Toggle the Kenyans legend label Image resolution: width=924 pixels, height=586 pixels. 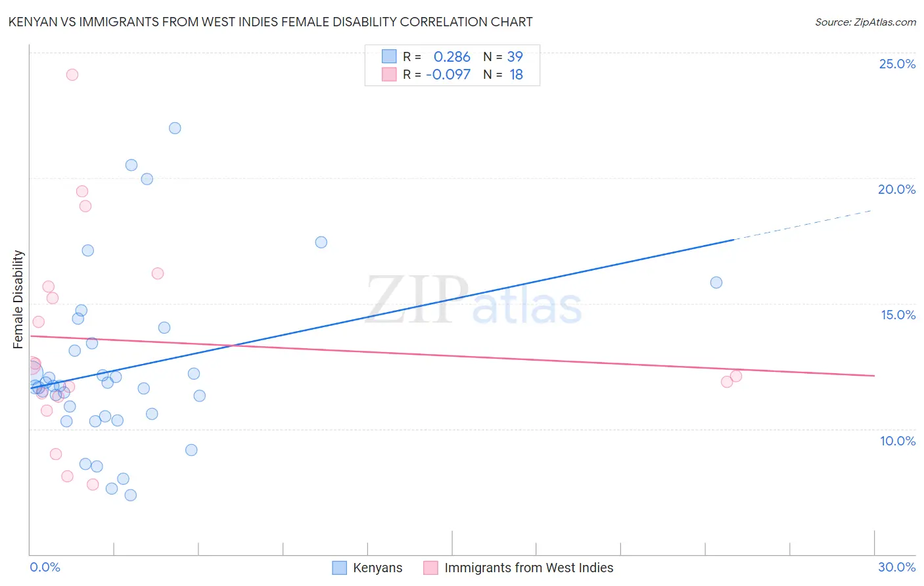pyautogui.click(x=377, y=568)
